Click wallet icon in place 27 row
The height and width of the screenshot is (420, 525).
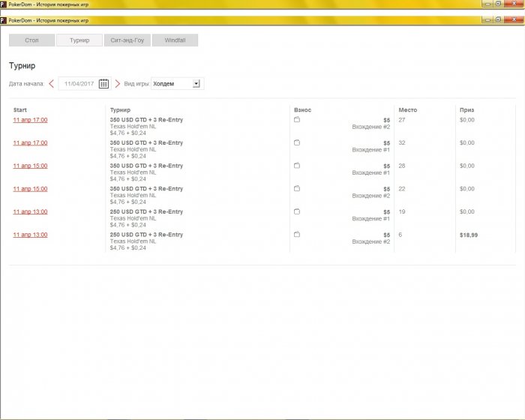tap(297, 119)
